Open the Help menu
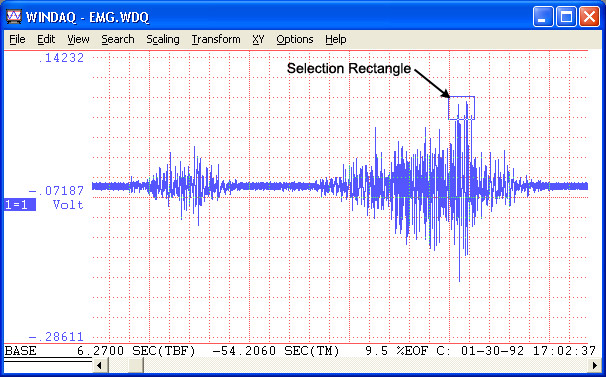Screen dimensions: 606x377 click(335, 39)
